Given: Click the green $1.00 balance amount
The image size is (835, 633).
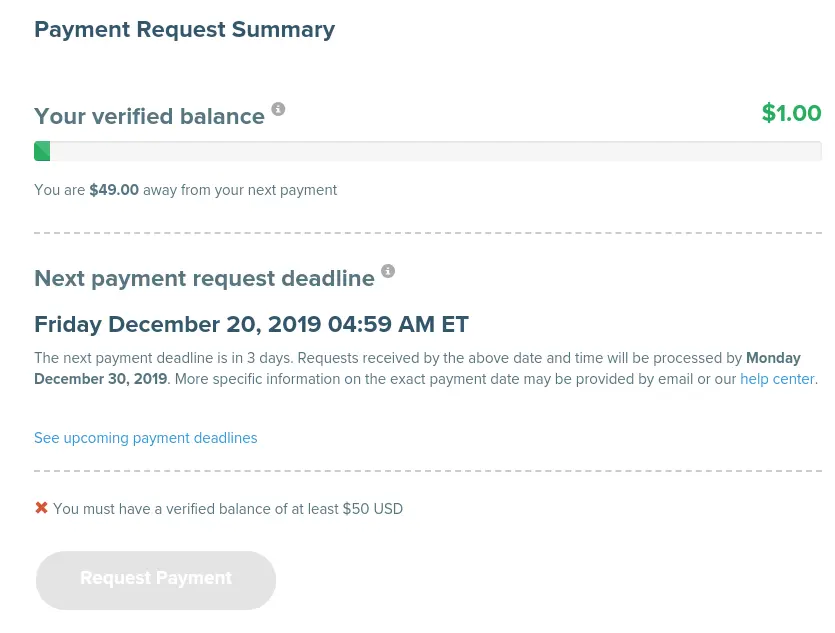Looking at the screenshot, I should [791, 113].
